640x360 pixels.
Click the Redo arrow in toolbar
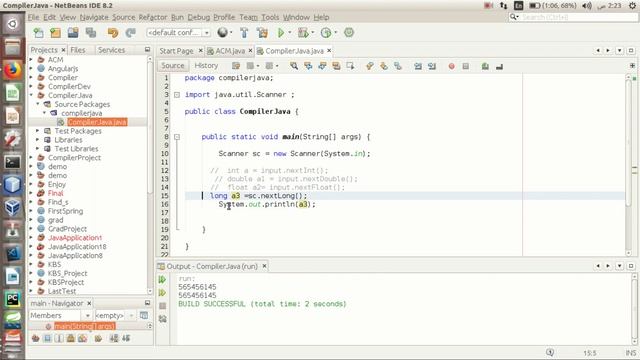(130, 33)
